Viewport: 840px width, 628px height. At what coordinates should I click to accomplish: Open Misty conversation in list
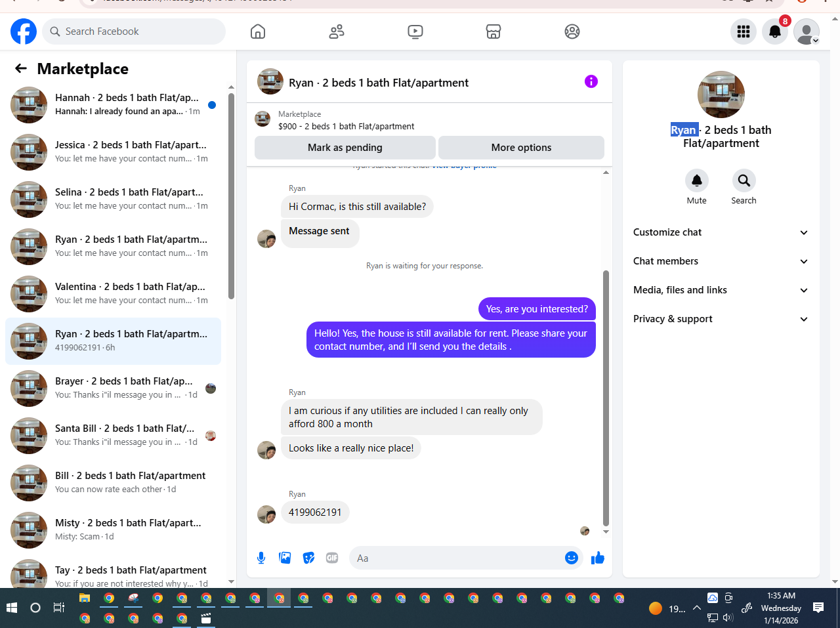[113, 530]
